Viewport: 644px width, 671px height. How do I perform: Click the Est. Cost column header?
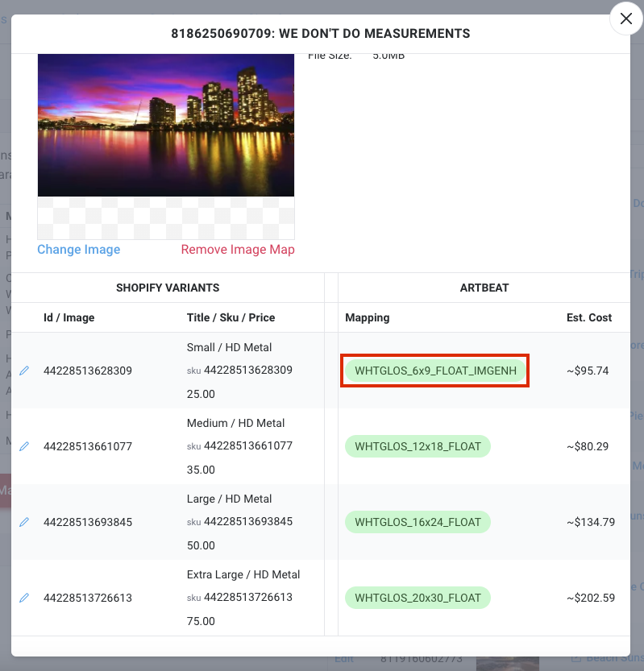coord(588,317)
